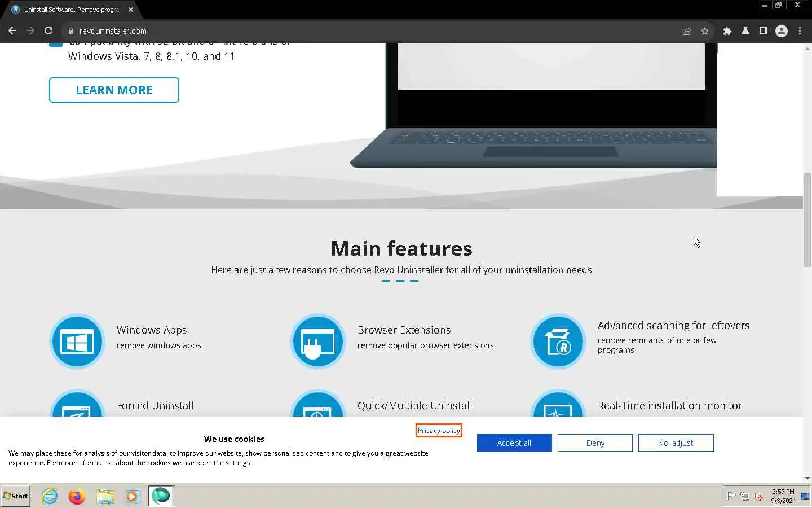
Task: Click the LEARN MORE button
Action: tap(114, 90)
